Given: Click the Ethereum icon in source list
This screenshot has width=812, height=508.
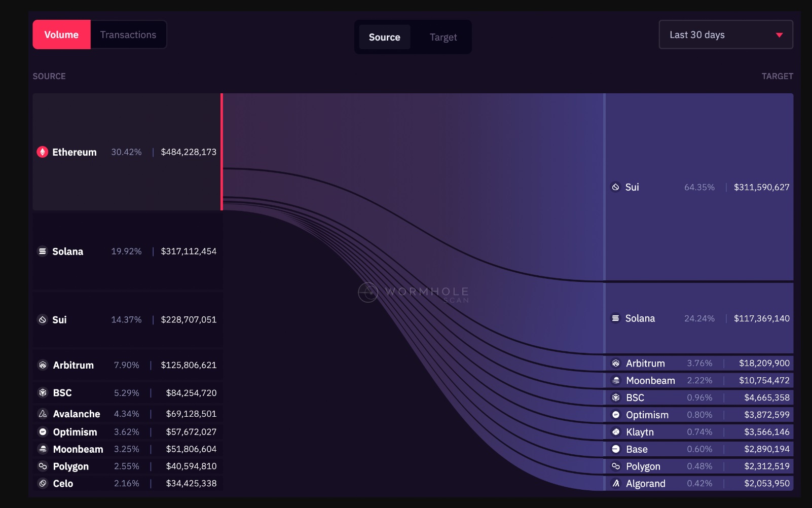Looking at the screenshot, I should tap(43, 152).
